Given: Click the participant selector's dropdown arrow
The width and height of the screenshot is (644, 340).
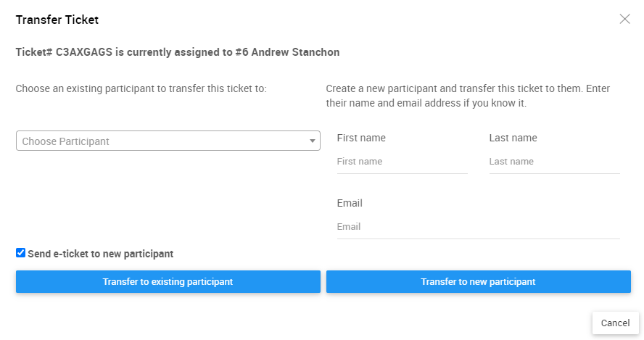Looking at the screenshot, I should [313, 141].
